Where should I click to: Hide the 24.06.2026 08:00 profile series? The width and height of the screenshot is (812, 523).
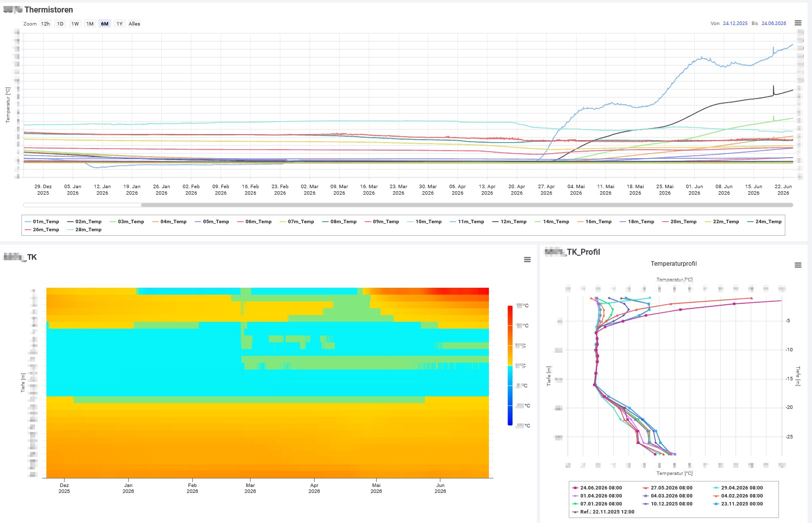[597, 488]
